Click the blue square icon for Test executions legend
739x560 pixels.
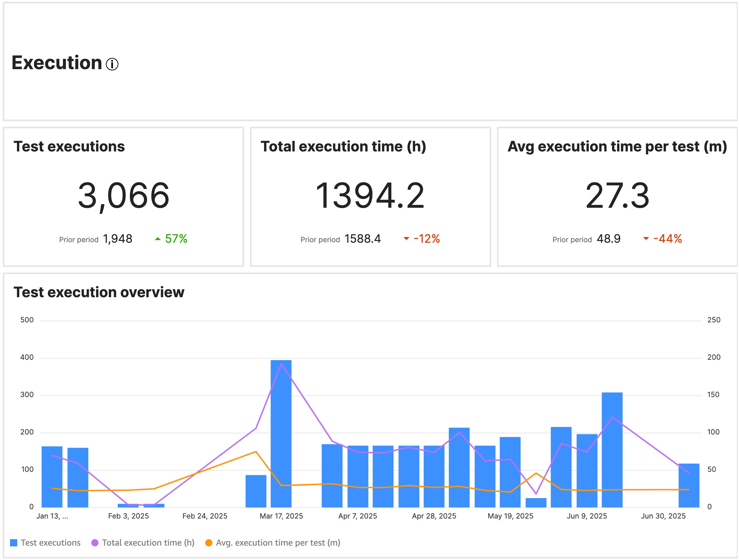coord(14,543)
